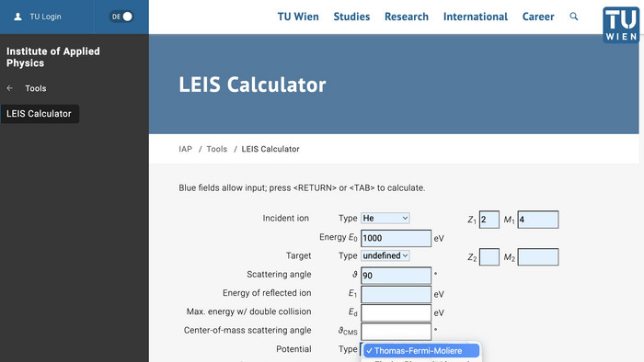Click the scattering angle field with 90
This screenshot has width=644, height=362.
pos(396,276)
